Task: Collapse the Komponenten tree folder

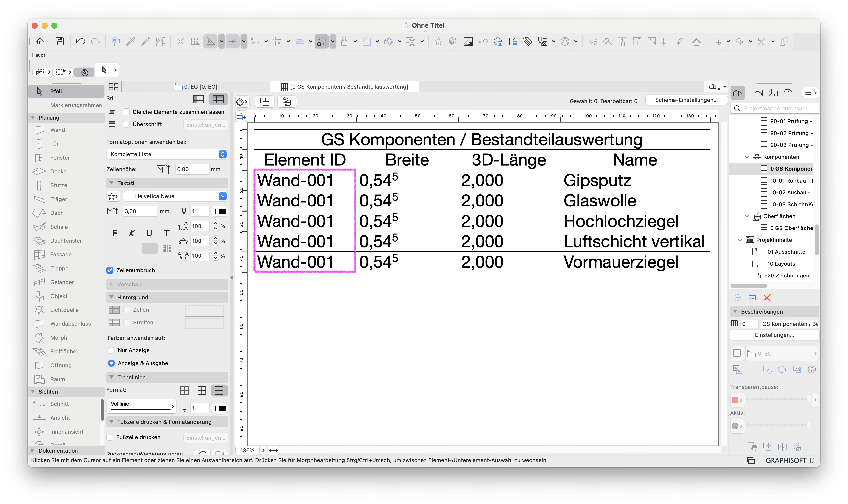Action: pyautogui.click(x=747, y=157)
